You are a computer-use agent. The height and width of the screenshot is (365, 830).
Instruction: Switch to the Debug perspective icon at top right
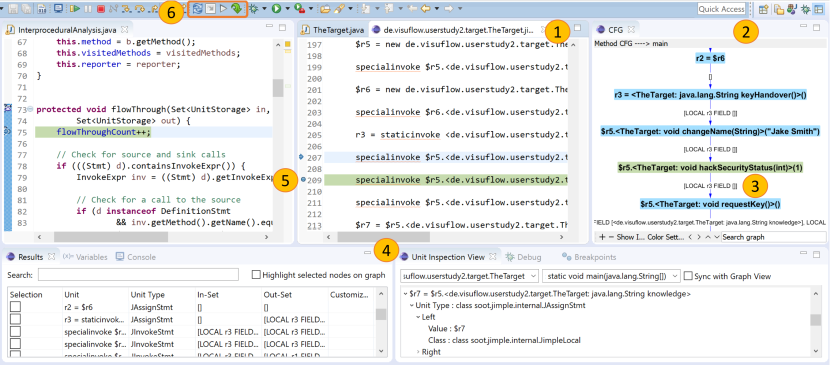pyautogui.click(x=806, y=9)
